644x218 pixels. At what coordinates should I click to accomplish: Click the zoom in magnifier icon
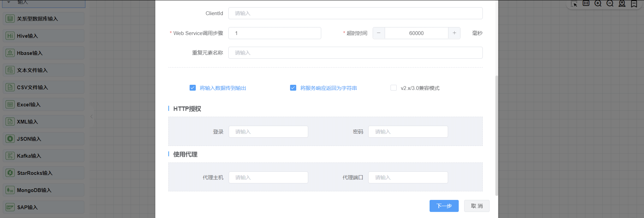598,3
